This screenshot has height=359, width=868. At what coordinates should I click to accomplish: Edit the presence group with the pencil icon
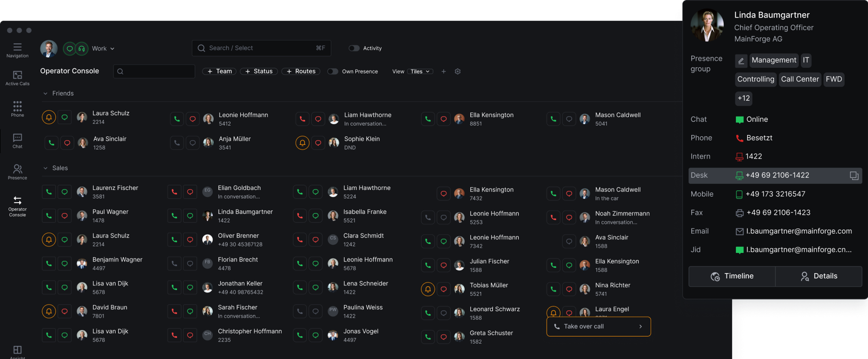741,61
